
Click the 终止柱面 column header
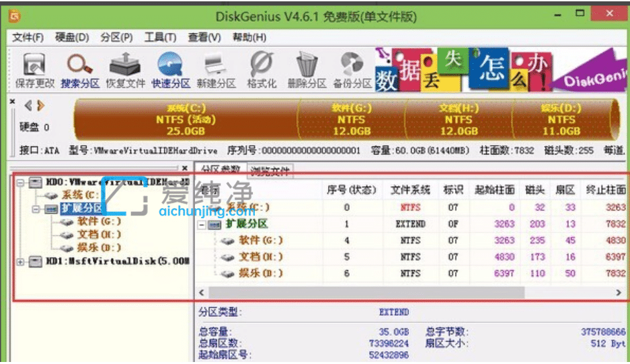pyautogui.click(x=604, y=190)
